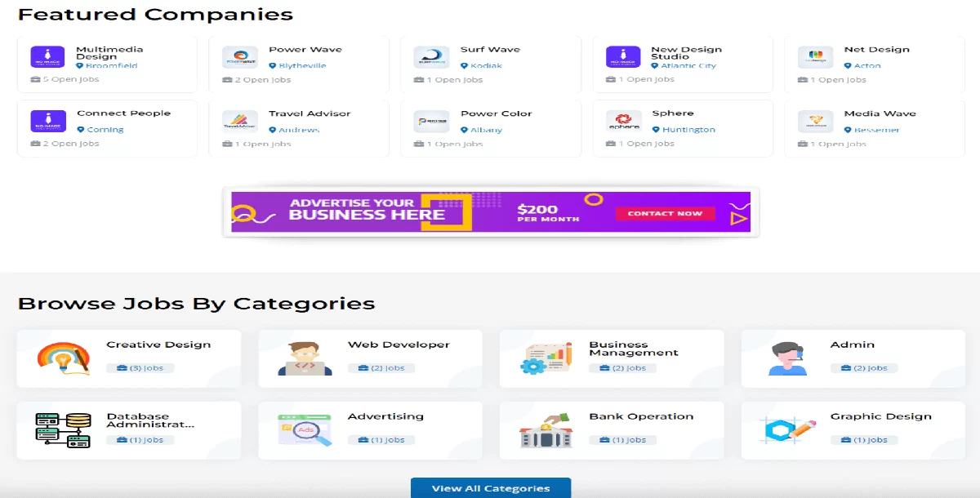This screenshot has height=498, width=980.
Task: Click the Advertising ads magnifier icon
Action: point(305,430)
